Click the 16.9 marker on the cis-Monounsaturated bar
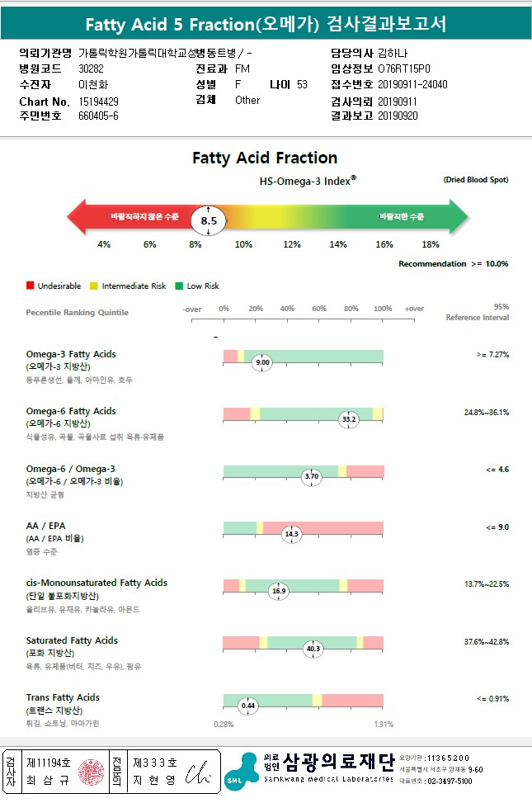This screenshot has width=532, height=803. (x=279, y=591)
